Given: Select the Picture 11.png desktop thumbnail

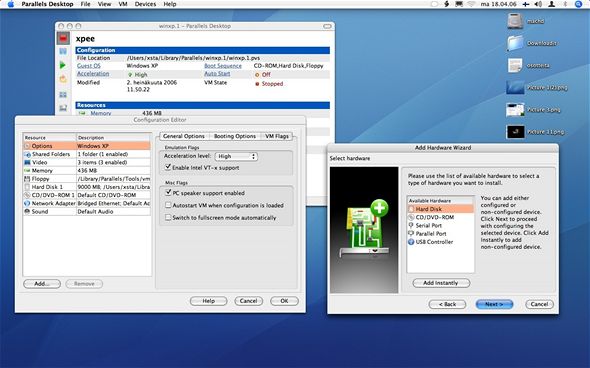Looking at the screenshot, I should click(x=515, y=132).
